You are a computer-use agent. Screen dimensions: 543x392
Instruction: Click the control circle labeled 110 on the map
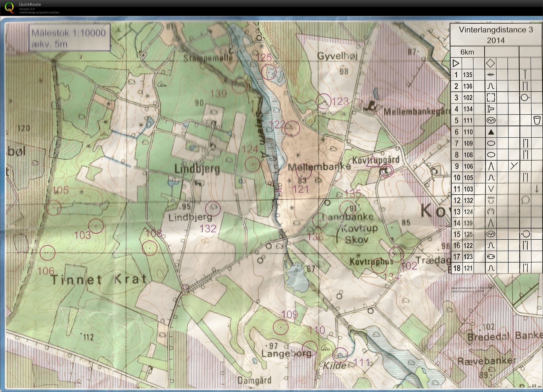310,348
